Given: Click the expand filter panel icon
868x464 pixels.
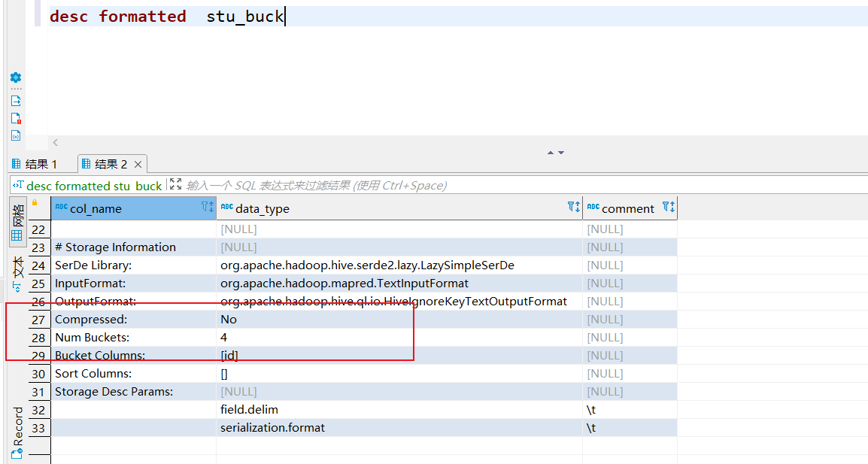Looking at the screenshot, I should point(175,184).
